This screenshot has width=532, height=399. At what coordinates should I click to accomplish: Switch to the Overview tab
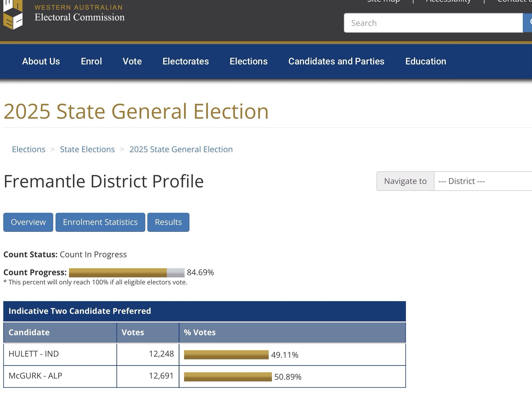pos(28,222)
